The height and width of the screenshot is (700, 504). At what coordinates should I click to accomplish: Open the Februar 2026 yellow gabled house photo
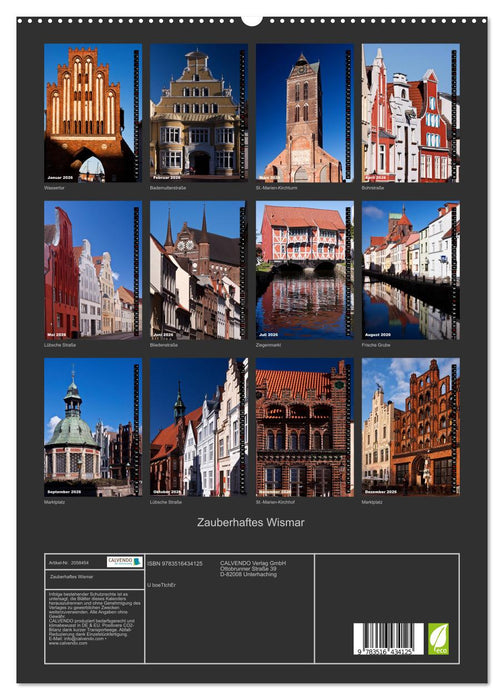pos(199,112)
